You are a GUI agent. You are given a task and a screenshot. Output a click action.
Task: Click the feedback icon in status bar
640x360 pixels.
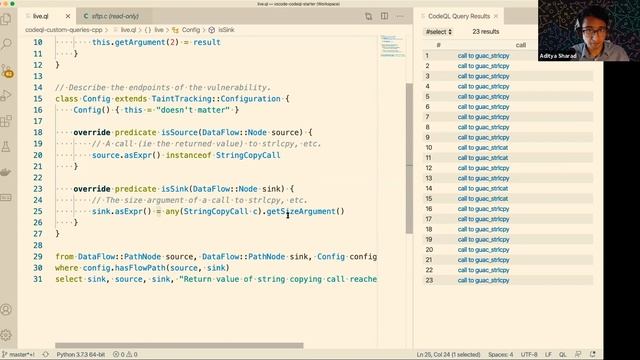578,354
